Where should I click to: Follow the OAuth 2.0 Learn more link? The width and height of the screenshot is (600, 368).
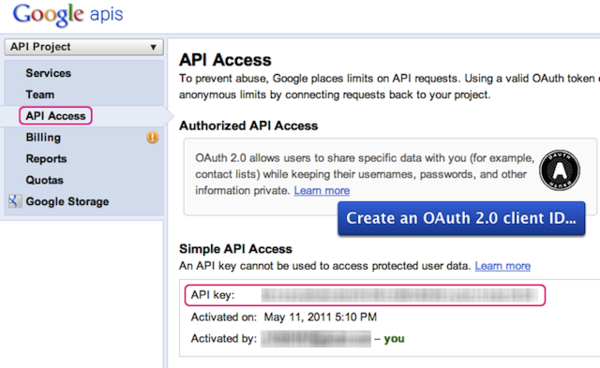(x=322, y=191)
